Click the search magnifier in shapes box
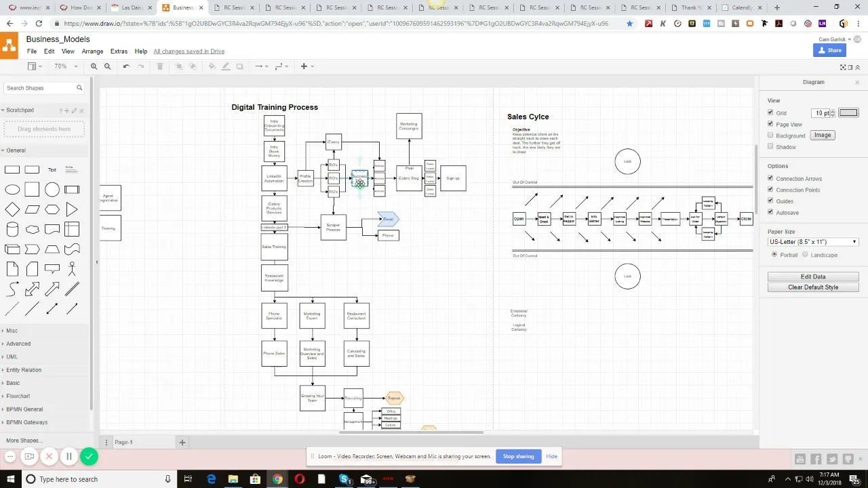Screen dimensions: 868x488 click(79, 88)
